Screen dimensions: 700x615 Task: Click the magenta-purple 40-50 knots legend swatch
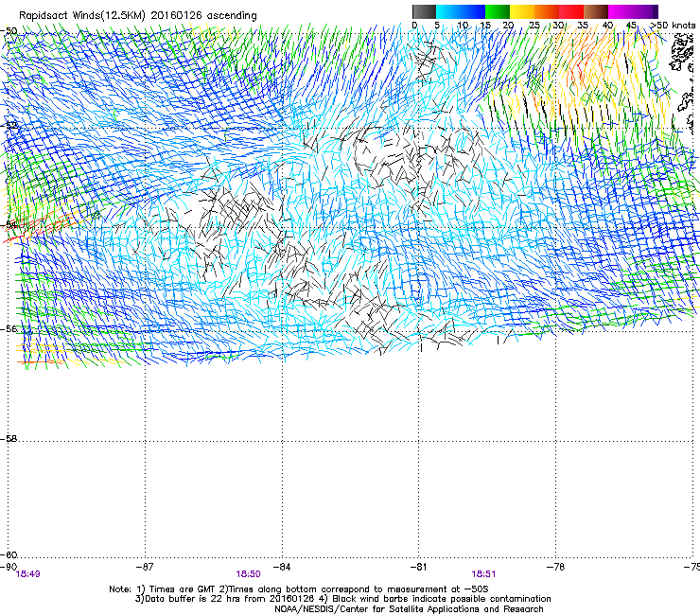click(x=633, y=11)
